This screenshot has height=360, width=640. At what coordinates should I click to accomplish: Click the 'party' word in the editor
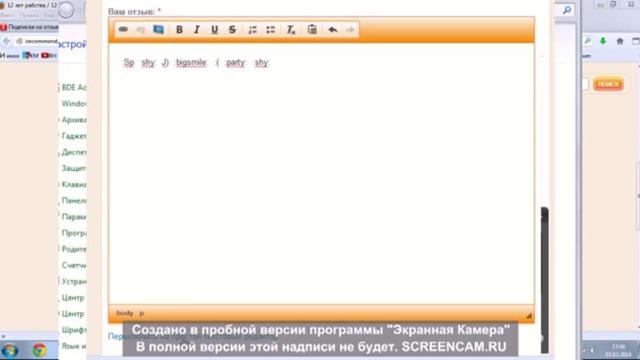click(235, 62)
